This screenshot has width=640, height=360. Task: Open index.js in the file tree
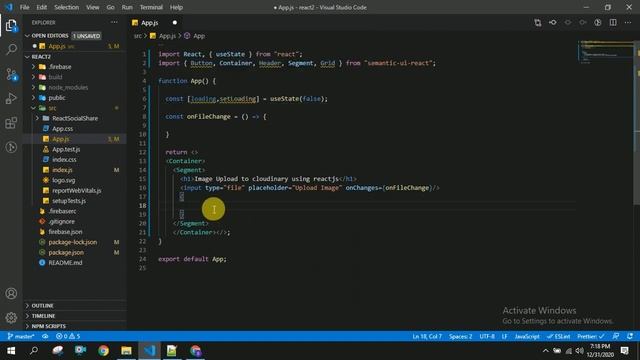pos(62,170)
